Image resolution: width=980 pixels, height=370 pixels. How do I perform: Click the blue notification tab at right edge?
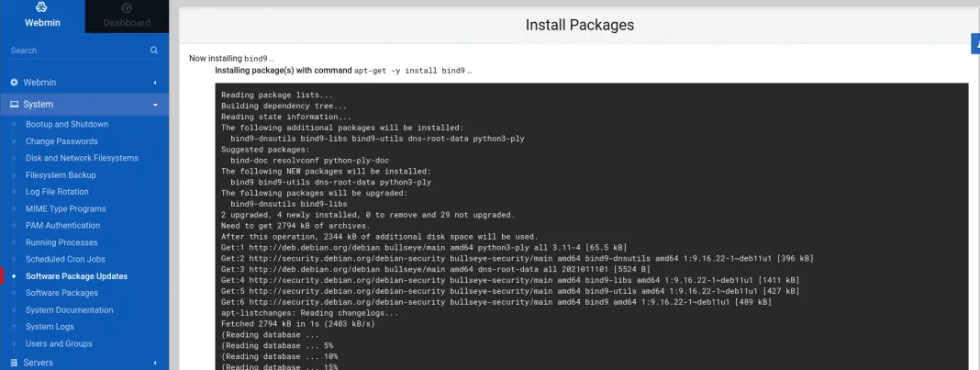(x=974, y=43)
